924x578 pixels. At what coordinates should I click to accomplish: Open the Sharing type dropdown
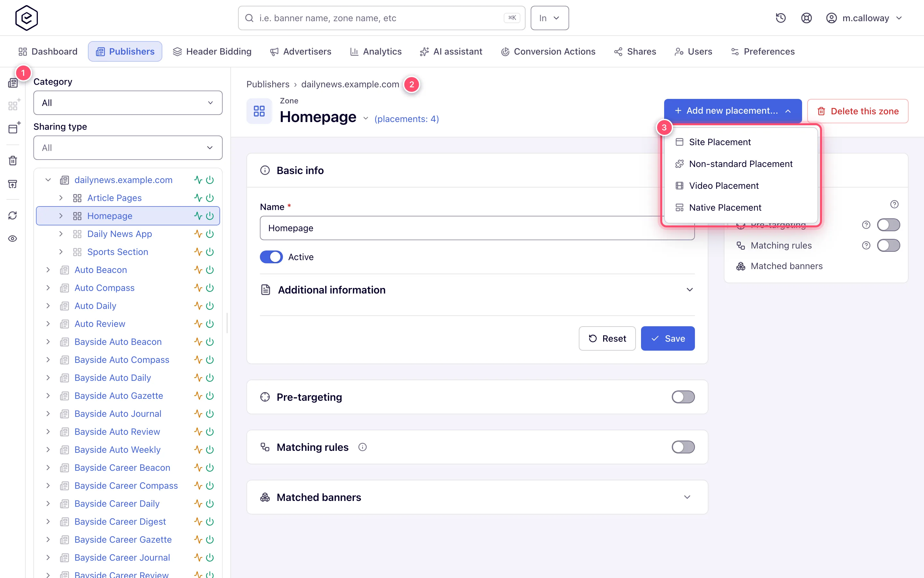(x=128, y=148)
